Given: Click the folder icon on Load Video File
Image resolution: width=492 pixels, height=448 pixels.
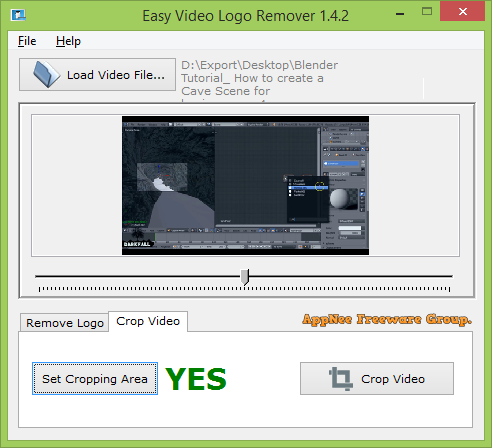Looking at the screenshot, I should coord(47,74).
